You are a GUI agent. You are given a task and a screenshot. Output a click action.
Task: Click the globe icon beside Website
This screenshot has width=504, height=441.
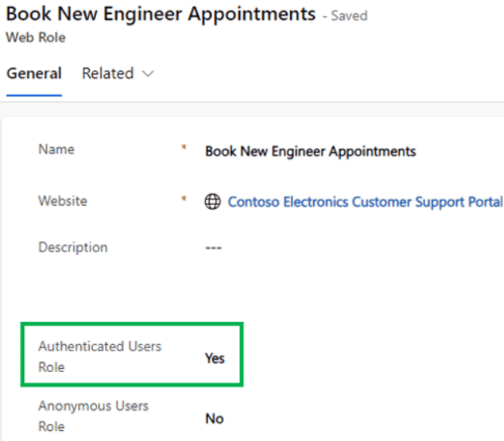tap(213, 202)
